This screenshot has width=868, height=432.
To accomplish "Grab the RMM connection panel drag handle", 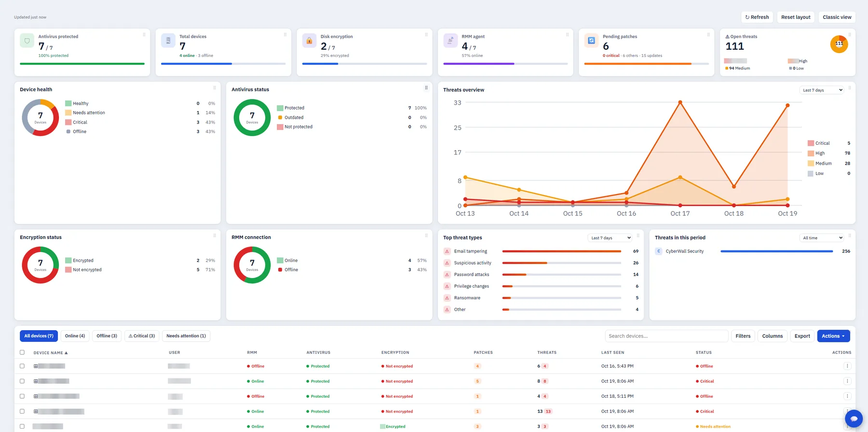I will point(426,236).
